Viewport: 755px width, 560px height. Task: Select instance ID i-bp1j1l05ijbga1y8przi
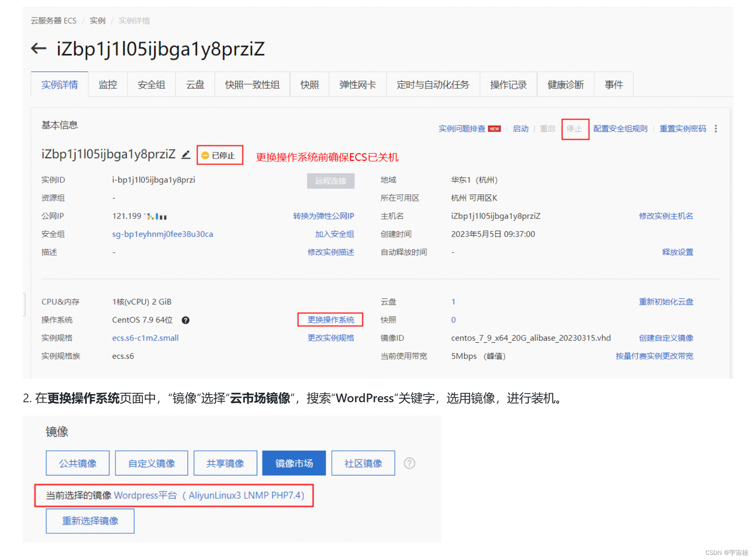point(153,180)
